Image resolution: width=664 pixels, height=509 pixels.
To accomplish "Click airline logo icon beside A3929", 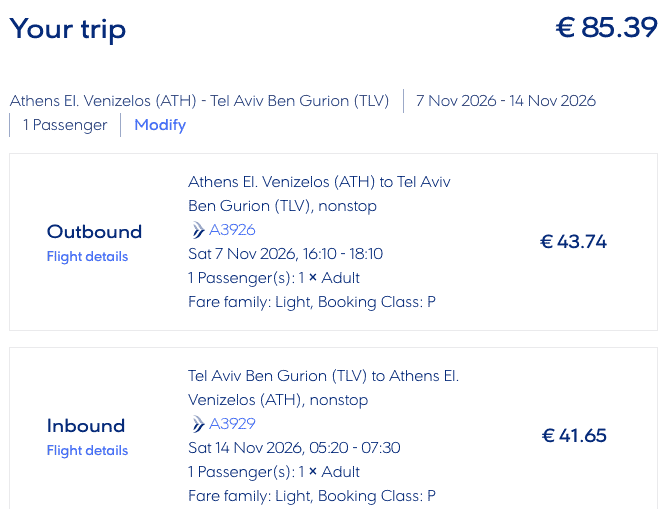I will coord(197,424).
